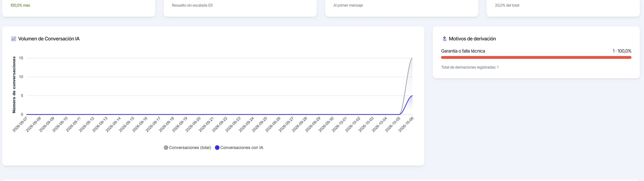Click the 2026-09-21 date label on axis
The width and height of the screenshot is (644, 181).
tap(206, 124)
